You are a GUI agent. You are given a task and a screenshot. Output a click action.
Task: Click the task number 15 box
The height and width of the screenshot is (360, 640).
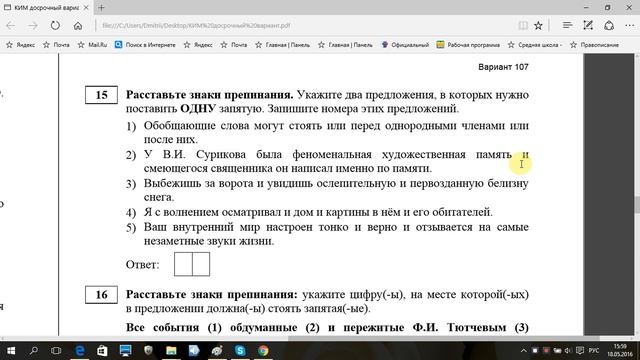click(x=101, y=95)
